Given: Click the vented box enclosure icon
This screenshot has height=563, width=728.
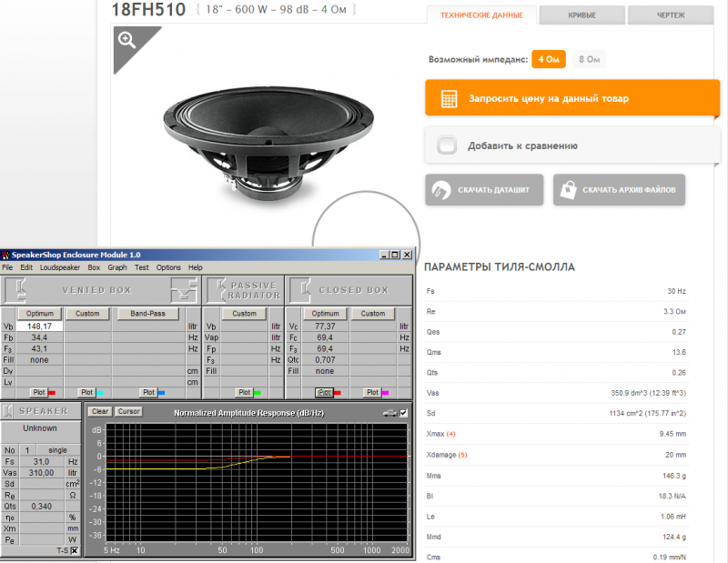Looking at the screenshot, I should [19, 290].
